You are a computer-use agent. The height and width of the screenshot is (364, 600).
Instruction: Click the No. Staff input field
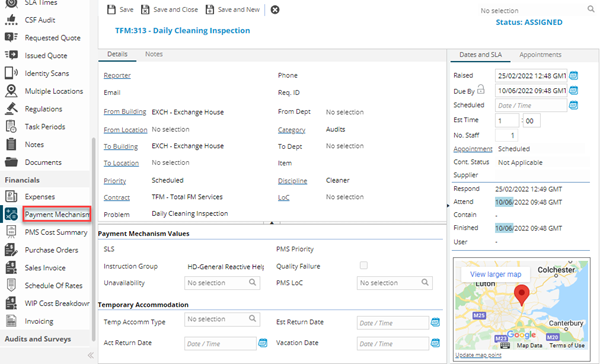506,135
